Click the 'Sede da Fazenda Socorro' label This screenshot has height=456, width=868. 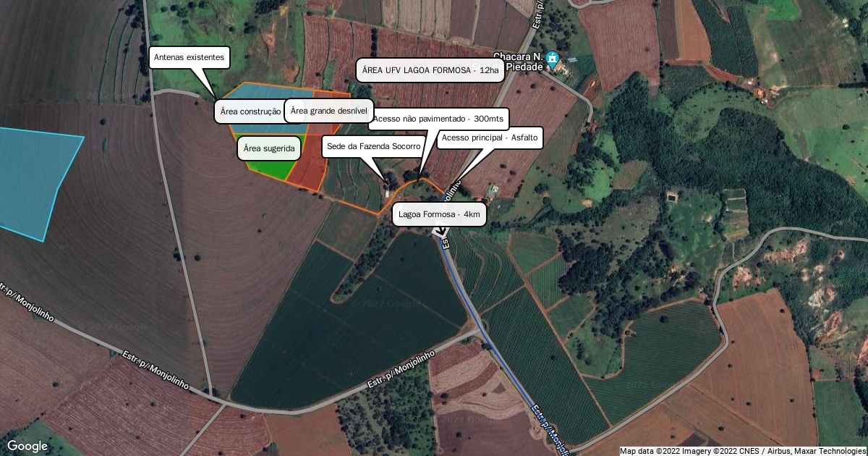[373, 146]
